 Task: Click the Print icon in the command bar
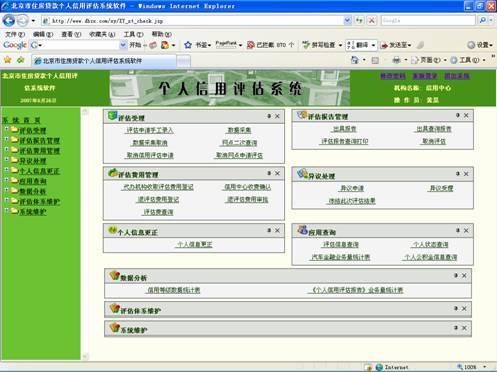(396, 60)
